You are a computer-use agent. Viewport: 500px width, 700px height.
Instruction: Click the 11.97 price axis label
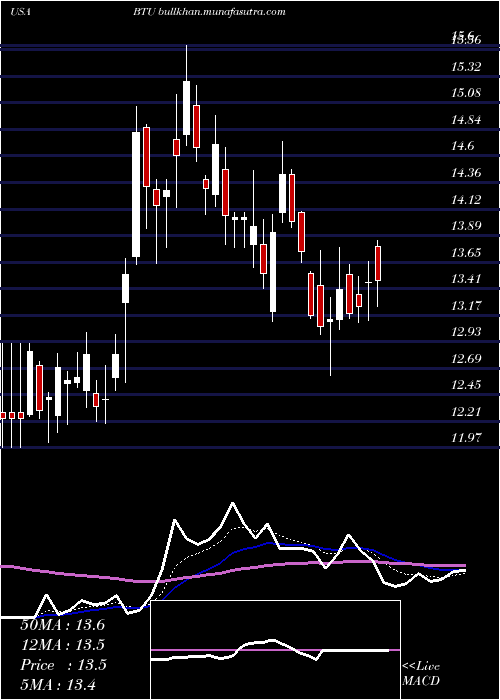point(466,438)
